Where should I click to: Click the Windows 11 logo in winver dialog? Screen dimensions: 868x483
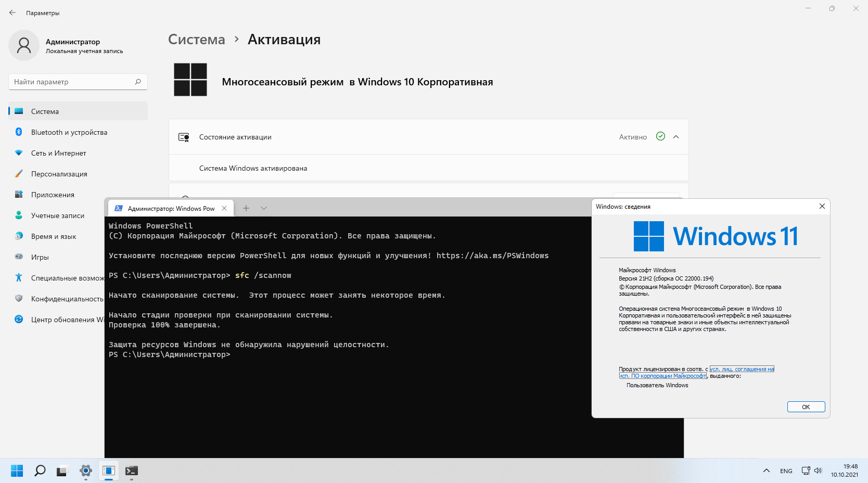716,236
